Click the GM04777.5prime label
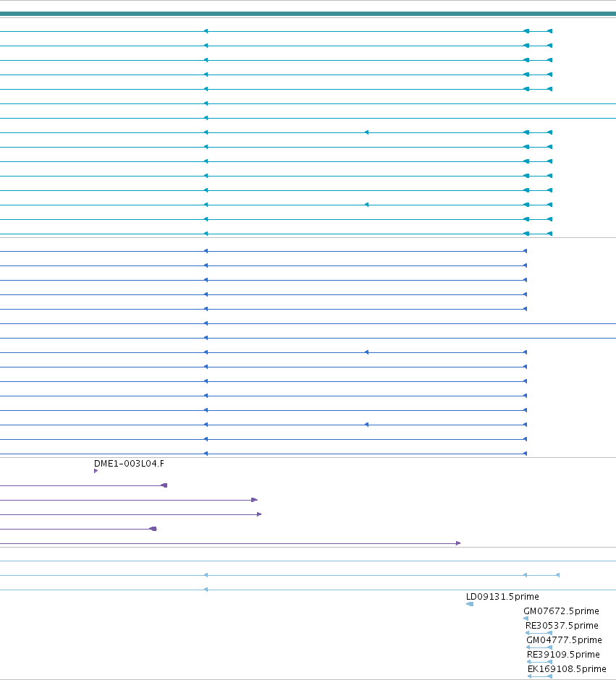The image size is (616, 680). pos(564,640)
